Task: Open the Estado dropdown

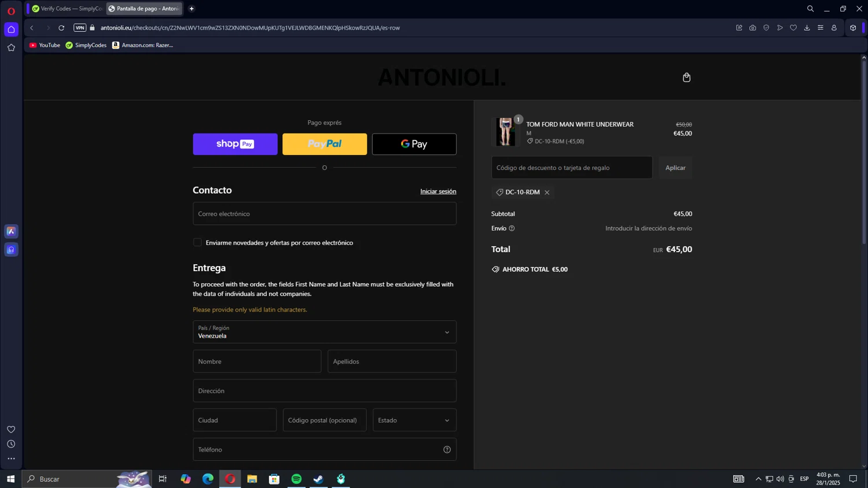Action: [x=414, y=420]
